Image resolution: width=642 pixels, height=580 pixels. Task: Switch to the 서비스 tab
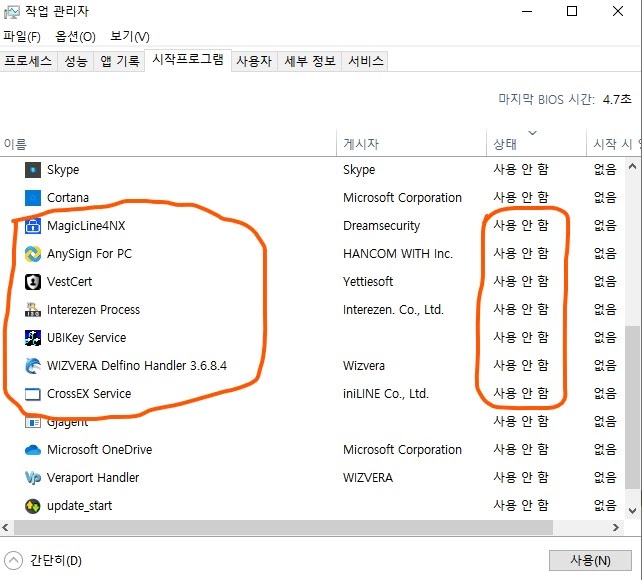(365, 61)
